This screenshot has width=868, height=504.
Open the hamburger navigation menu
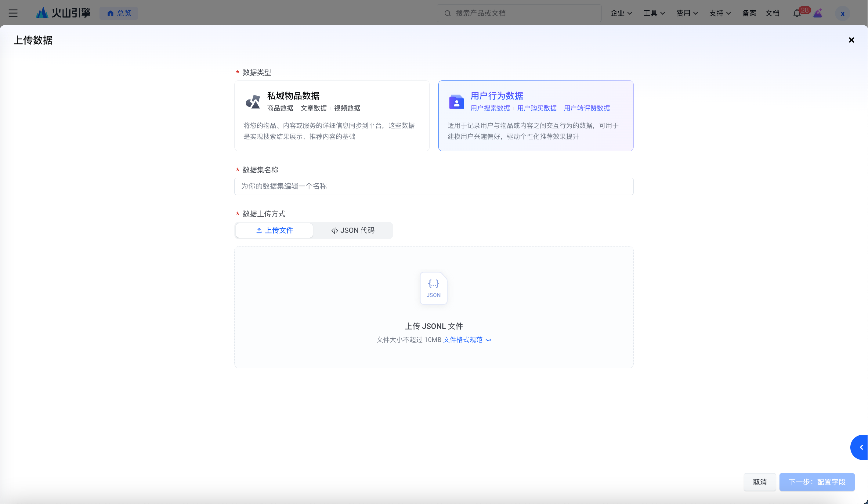(13, 13)
